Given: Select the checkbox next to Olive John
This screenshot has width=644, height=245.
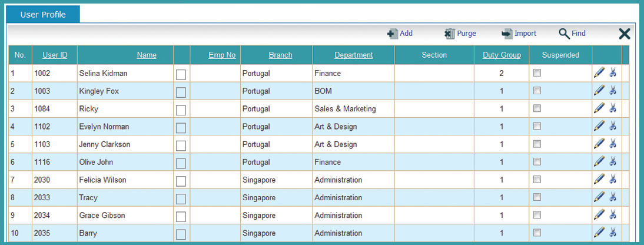Looking at the screenshot, I should click(x=181, y=163).
